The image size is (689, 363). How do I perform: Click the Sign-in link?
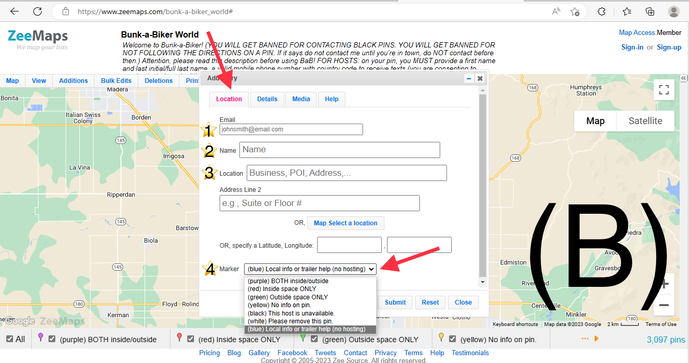point(632,47)
